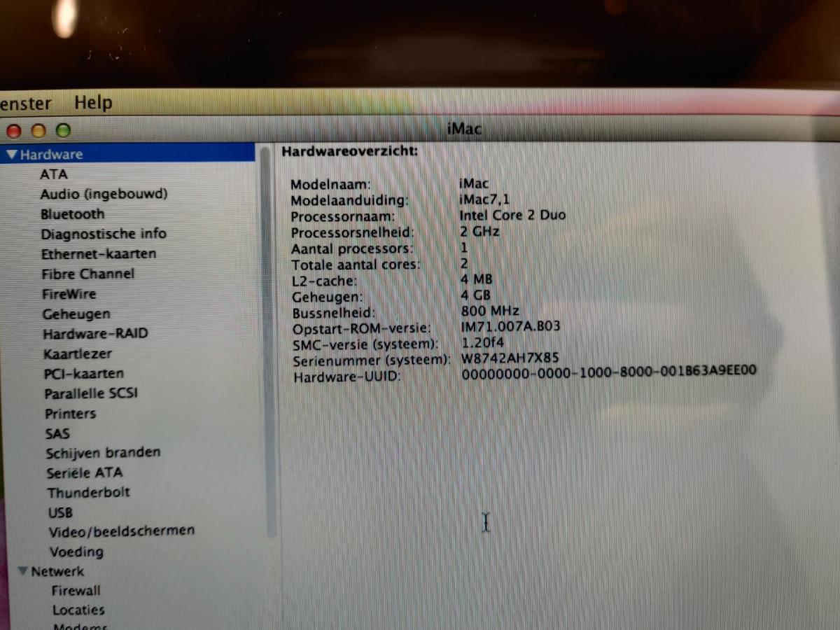This screenshot has height=630, width=840.
Task: Click the Aantal processors label
Action: [x=352, y=249]
